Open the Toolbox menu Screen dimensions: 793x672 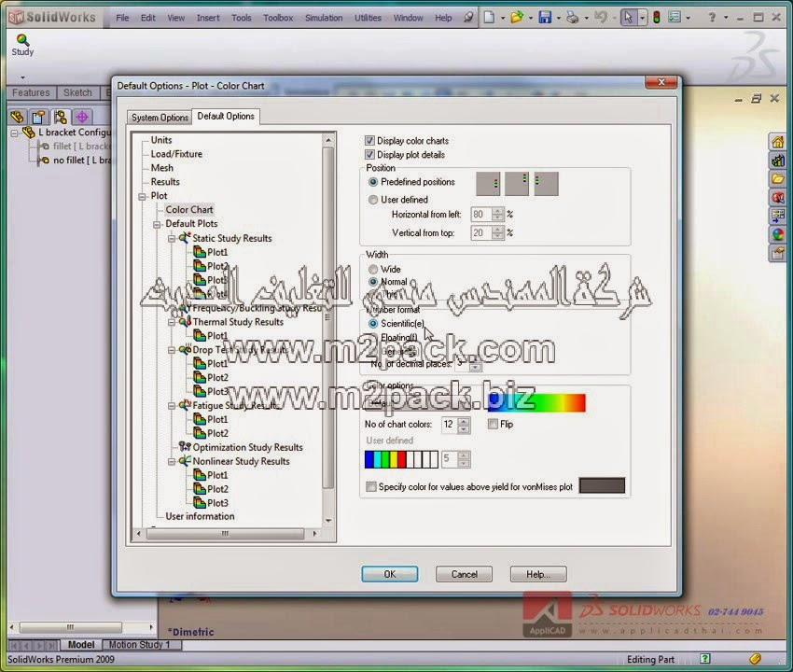coord(278,18)
